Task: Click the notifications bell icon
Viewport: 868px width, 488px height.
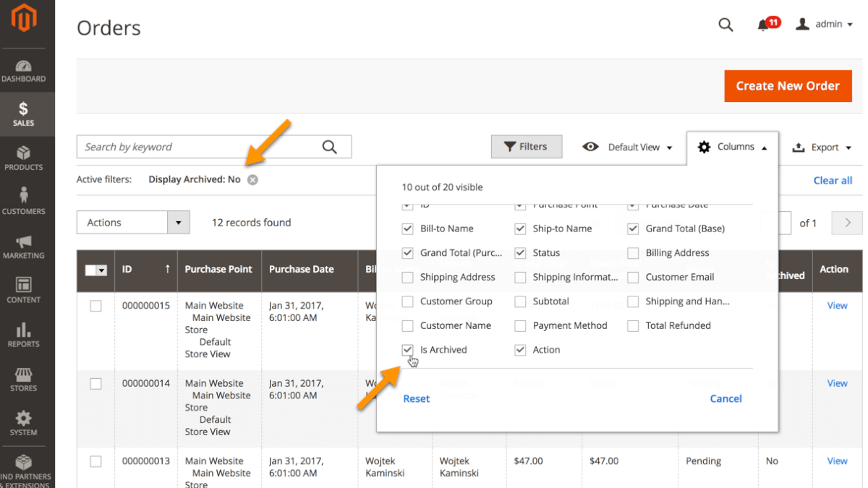Action: point(763,25)
